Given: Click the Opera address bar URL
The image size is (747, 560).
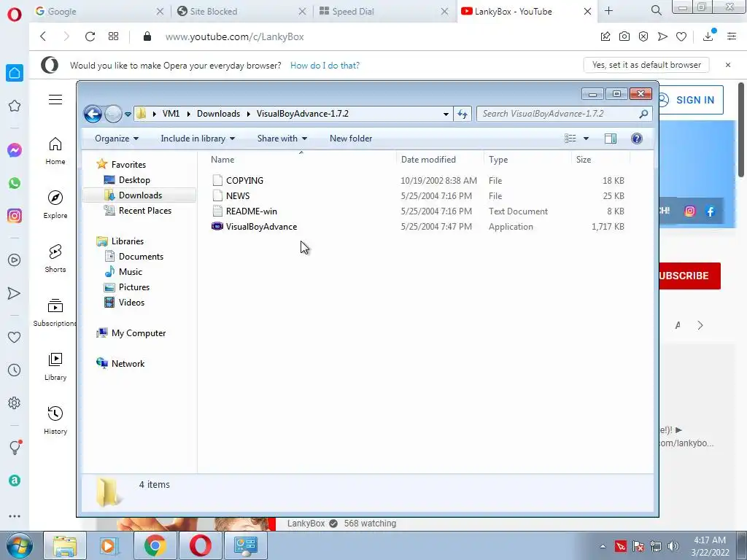Looking at the screenshot, I should click(234, 36).
